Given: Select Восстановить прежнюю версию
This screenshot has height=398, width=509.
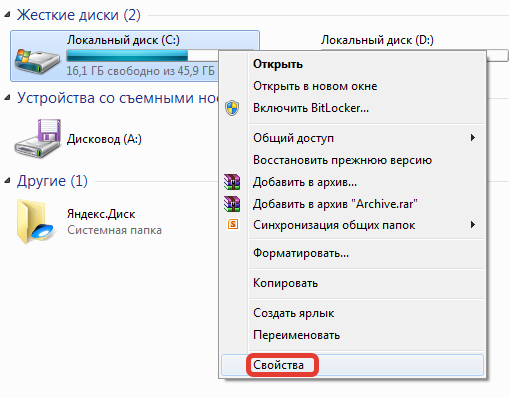Looking at the screenshot, I should (352, 160).
